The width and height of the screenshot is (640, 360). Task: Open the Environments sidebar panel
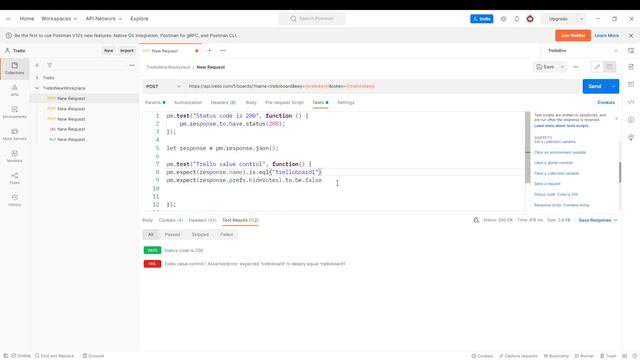click(x=15, y=112)
